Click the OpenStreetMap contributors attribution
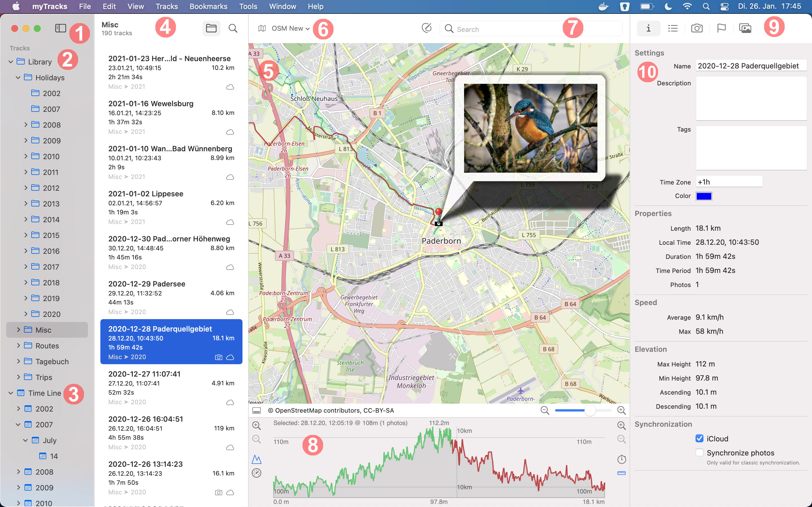 click(x=332, y=410)
